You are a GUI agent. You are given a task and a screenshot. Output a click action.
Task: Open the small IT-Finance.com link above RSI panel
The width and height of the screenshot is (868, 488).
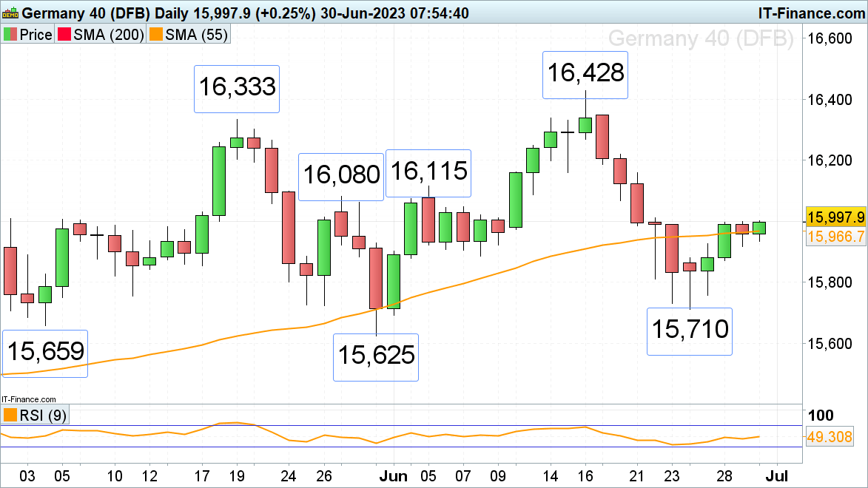tap(28, 399)
